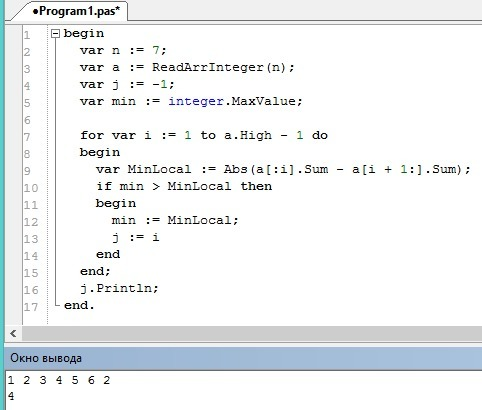The height and width of the screenshot is (410, 482).
Task: Click the horizontal scrollbar left arrow
Action: (x=13, y=333)
